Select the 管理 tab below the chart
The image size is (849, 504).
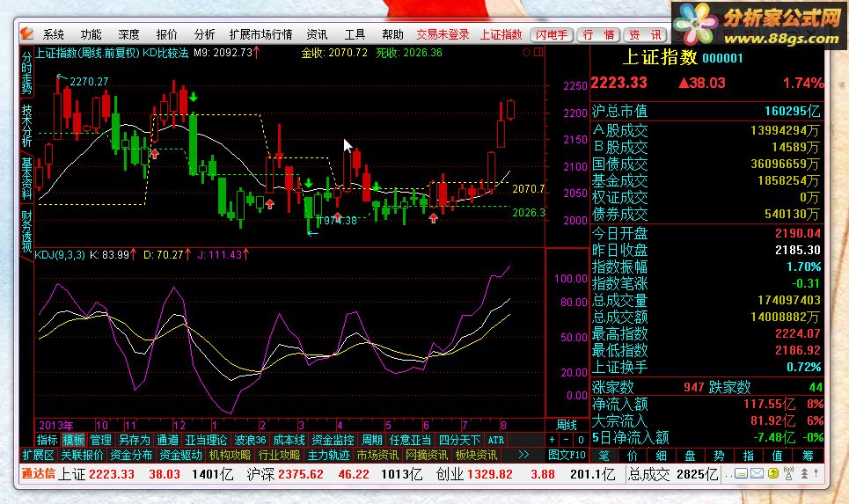[x=100, y=440]
